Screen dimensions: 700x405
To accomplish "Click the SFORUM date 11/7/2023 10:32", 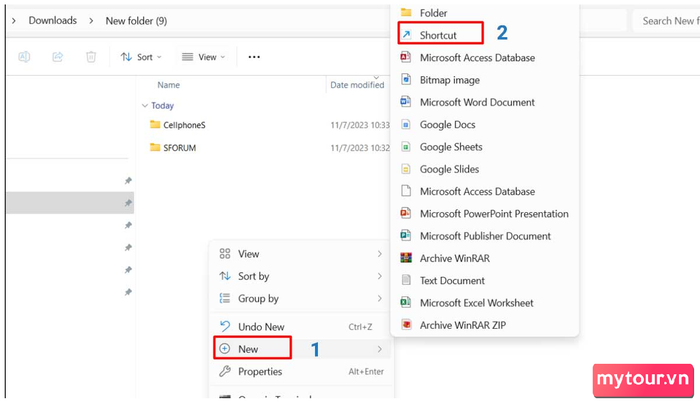I will (x=360, y=148).
